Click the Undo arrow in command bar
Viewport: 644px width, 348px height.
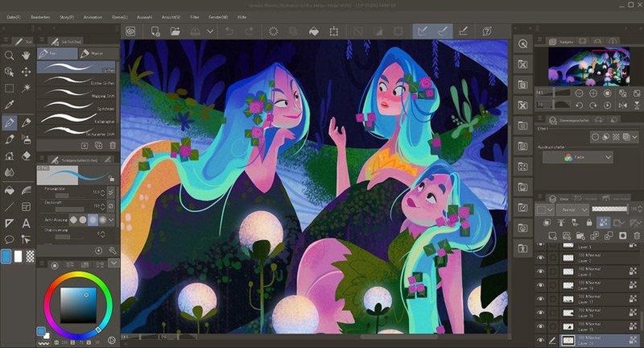click(229, 31)
